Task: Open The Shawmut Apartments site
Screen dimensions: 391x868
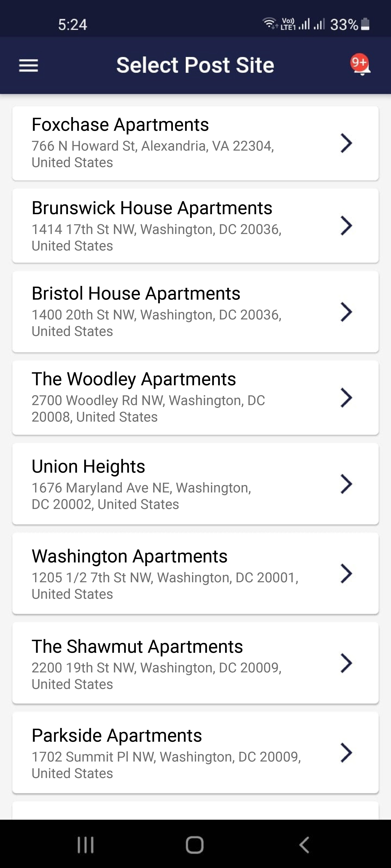Action: coord(195,663)
